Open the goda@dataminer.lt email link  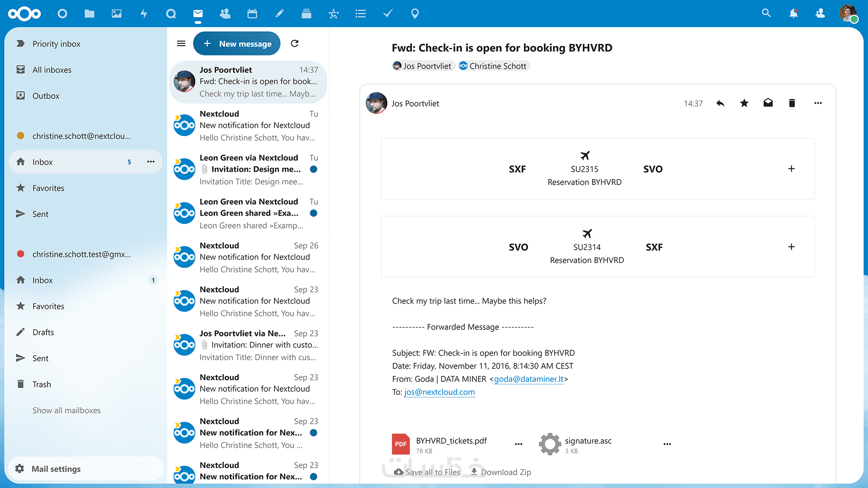click(x=528, y=379)
